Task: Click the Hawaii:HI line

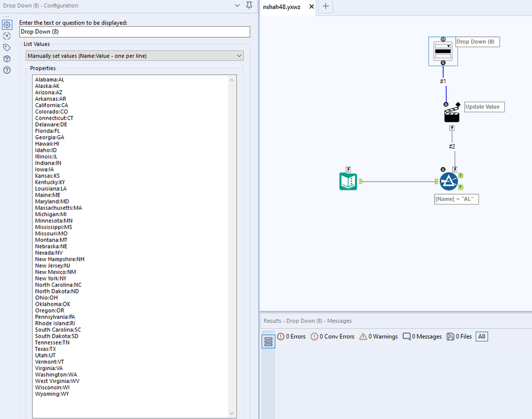Action: click(47, 144)
